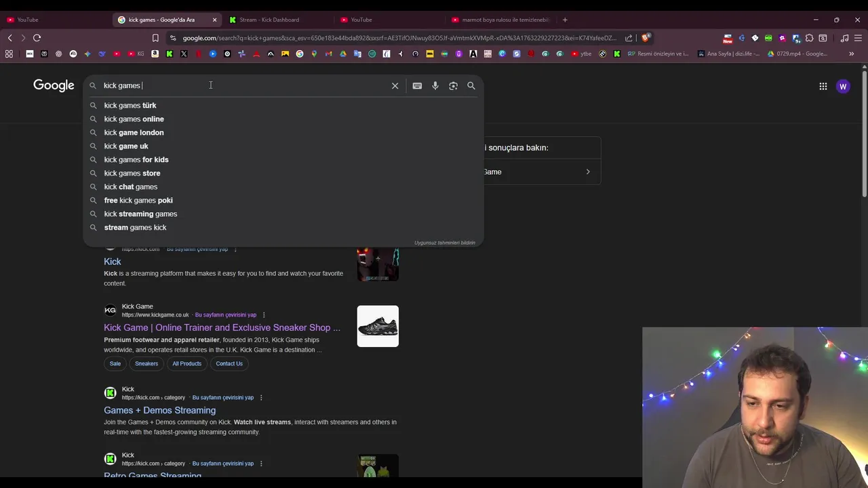Screen dimensions: 868x488
Task: Show more bookmarks with overflow chevron
Action: point(851,54)
